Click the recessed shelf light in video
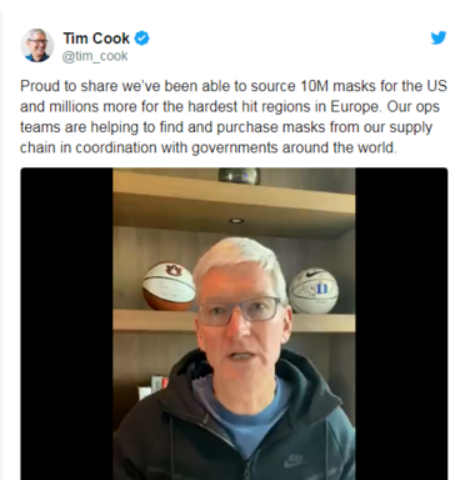Image resolution: width=465 pixels, height=488 pixels. [x=236, y=221]
